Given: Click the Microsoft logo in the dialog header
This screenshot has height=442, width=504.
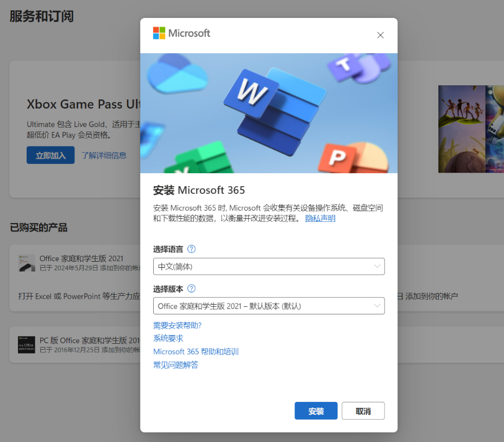Looking at the screenshot, I should (181, 33).
